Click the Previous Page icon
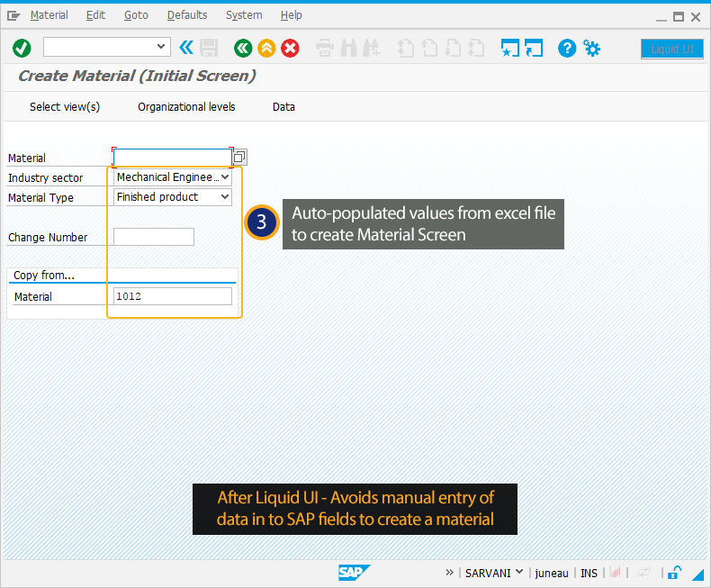This screenshot has width=711, height=588. click(429, 48)
